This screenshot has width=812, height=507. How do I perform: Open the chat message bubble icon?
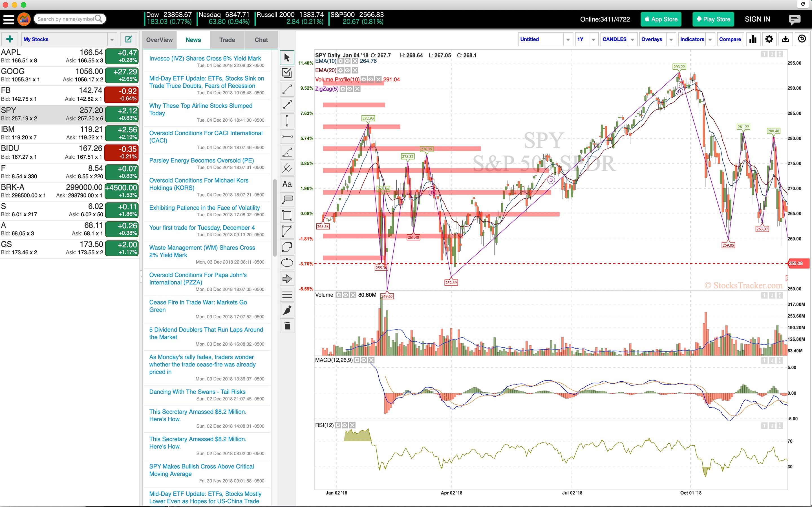[794, 19]
